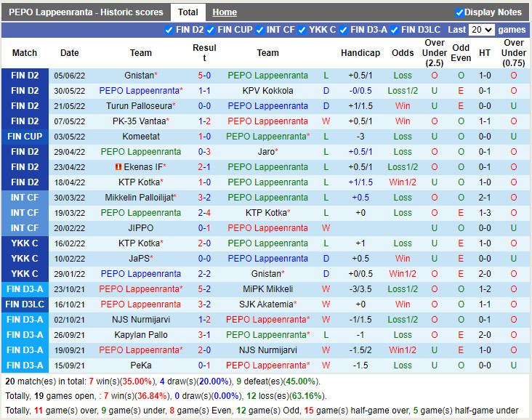The width and height of the screenshot is (532, 420).
Task: Click the 5-0 result score link
Action: pyautogui.click(x=204, y=76)
